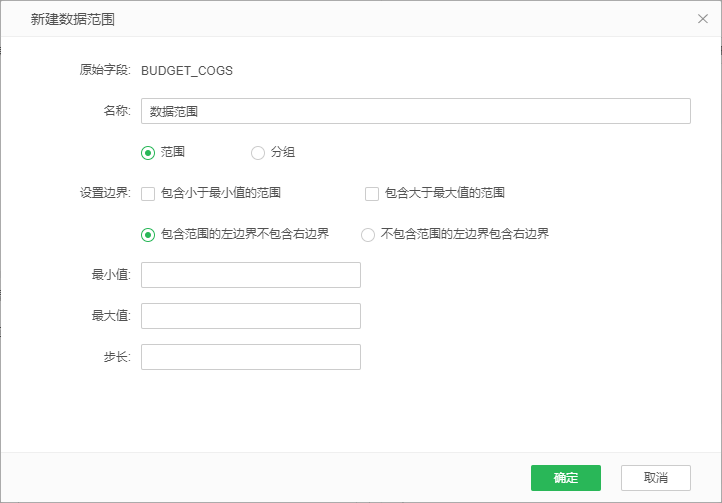
Task: Click the BUDGET_COGS field name text
Action: pyautogui.click(x=187, y=70)
